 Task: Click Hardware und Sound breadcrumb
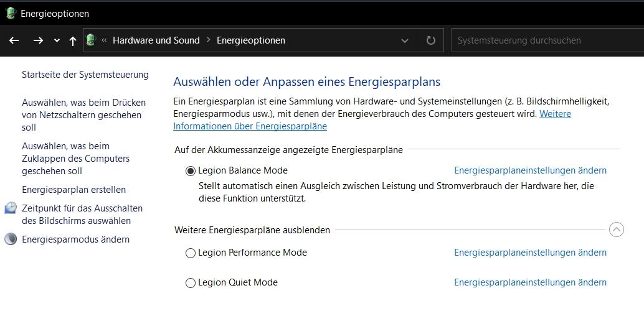click(x=156, y=40)
